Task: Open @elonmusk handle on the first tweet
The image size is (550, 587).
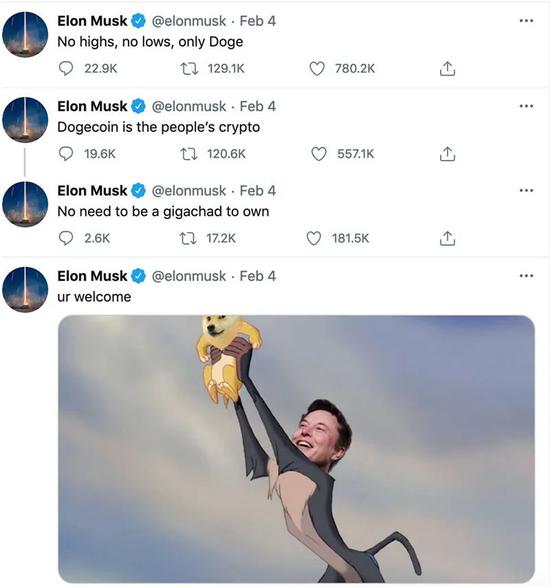Action: [189, 21]
